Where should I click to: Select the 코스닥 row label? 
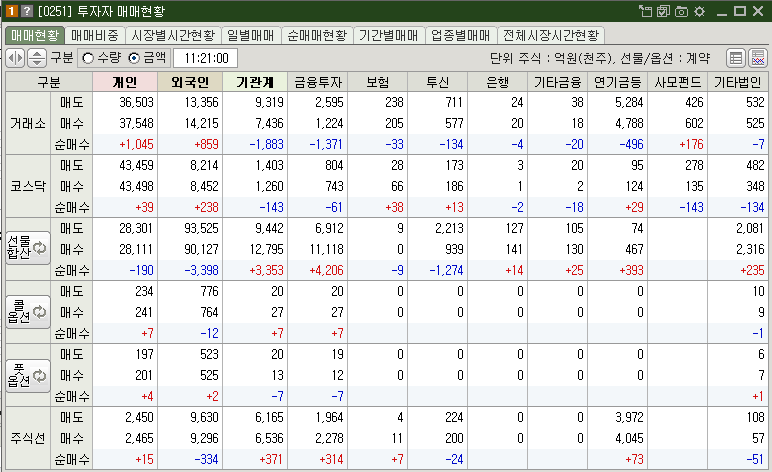(28, 186)
